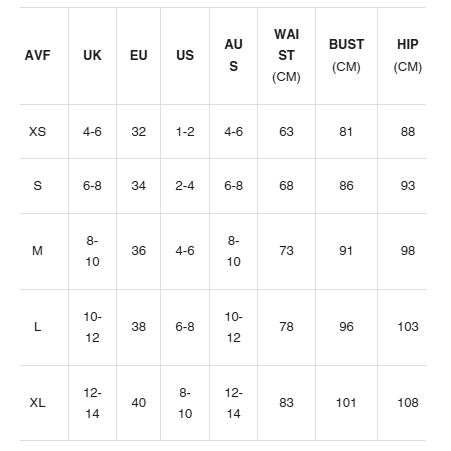
Task: Click bust value 86
Action: [x=346, y=186]
